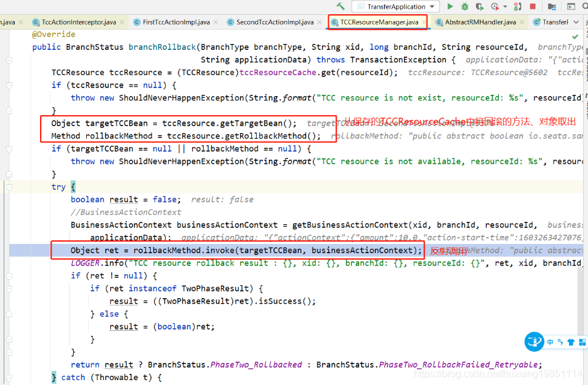Toggle punctuation mode in input method bar

560,342
